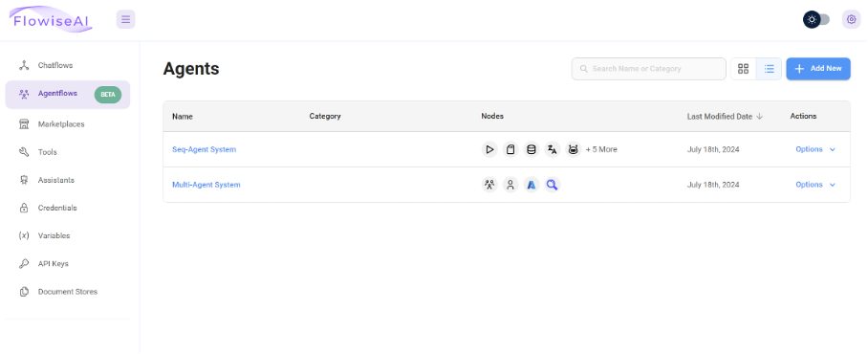Click the robot face node icon in Seq-Agent row
868x354 pixels.
tap(574, 149)
